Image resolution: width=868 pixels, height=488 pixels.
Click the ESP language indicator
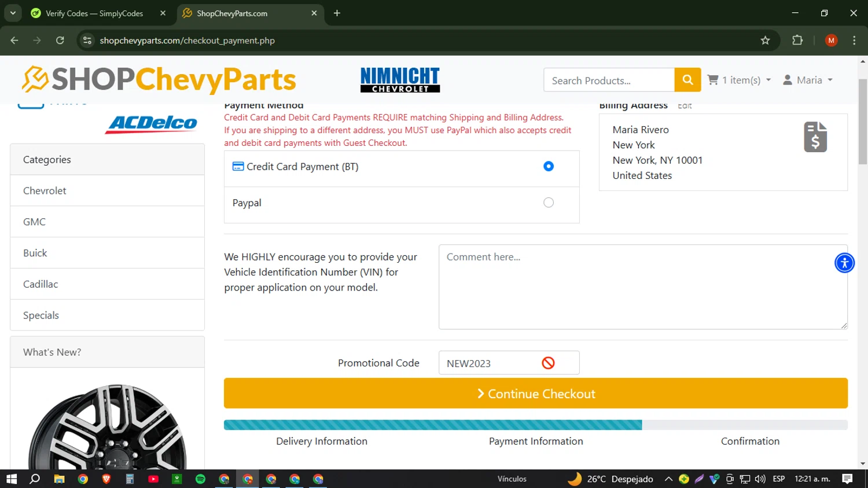click(x=779, y=479)
